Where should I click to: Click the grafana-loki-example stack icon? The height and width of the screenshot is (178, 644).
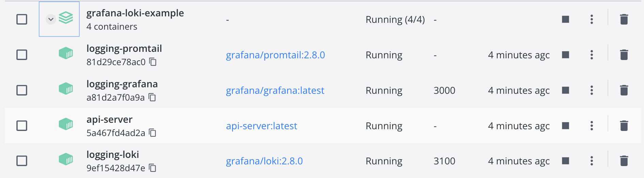66,18
